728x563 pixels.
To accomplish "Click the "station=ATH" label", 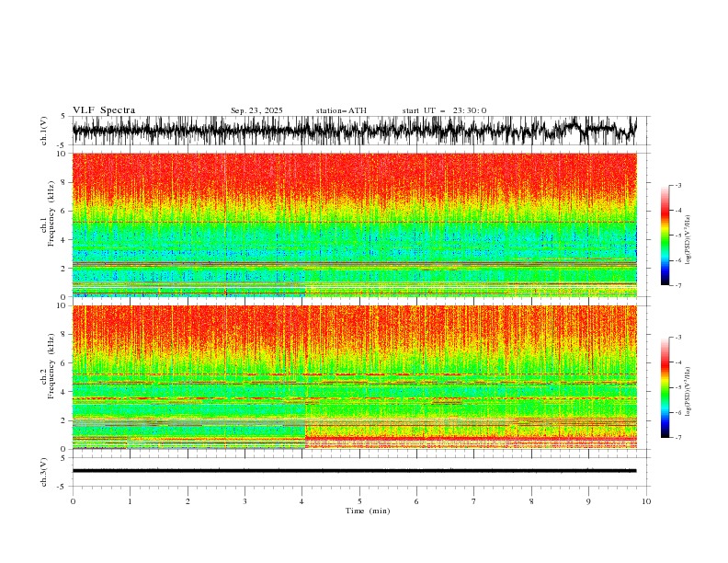I will (341, 110).
